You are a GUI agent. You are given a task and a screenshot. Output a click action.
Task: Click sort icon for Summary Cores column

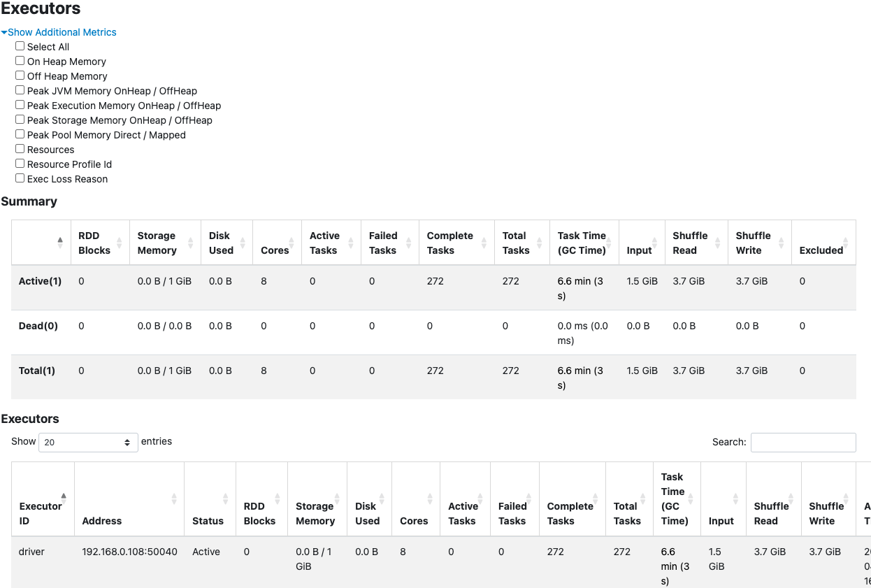pos(295,243)
